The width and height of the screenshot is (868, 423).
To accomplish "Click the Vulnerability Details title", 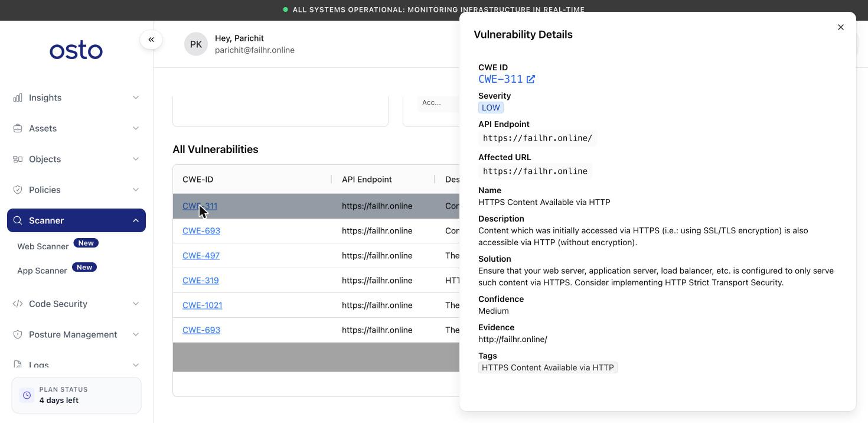I will point(523,34).
